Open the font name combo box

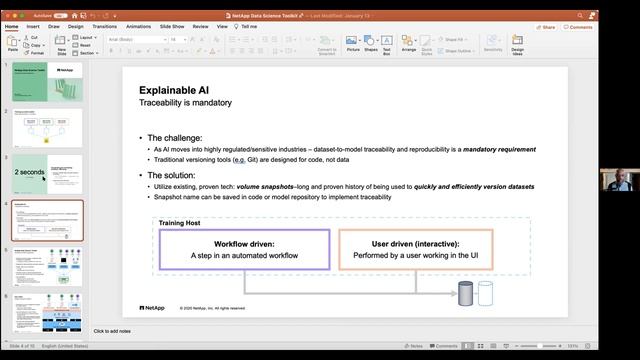(x=137, y=40)
